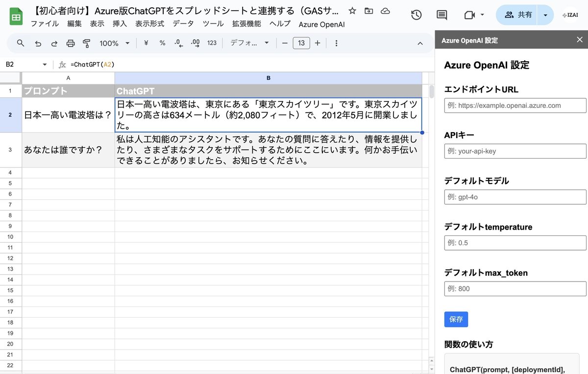Select cell あなたは誰ですか？

tap(68, 150)
